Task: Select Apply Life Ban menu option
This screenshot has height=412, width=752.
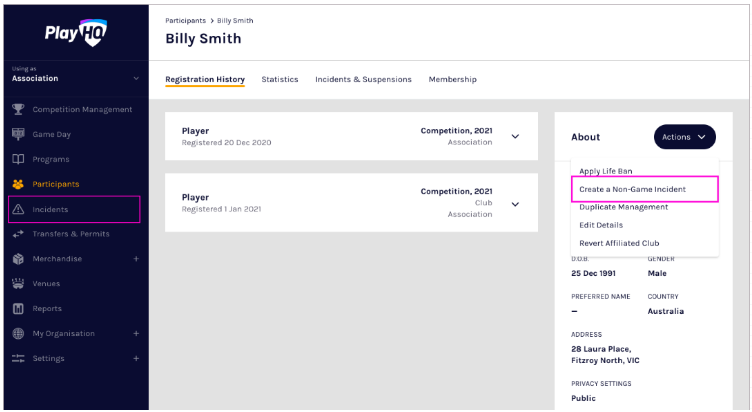Action: coord(606,171)
